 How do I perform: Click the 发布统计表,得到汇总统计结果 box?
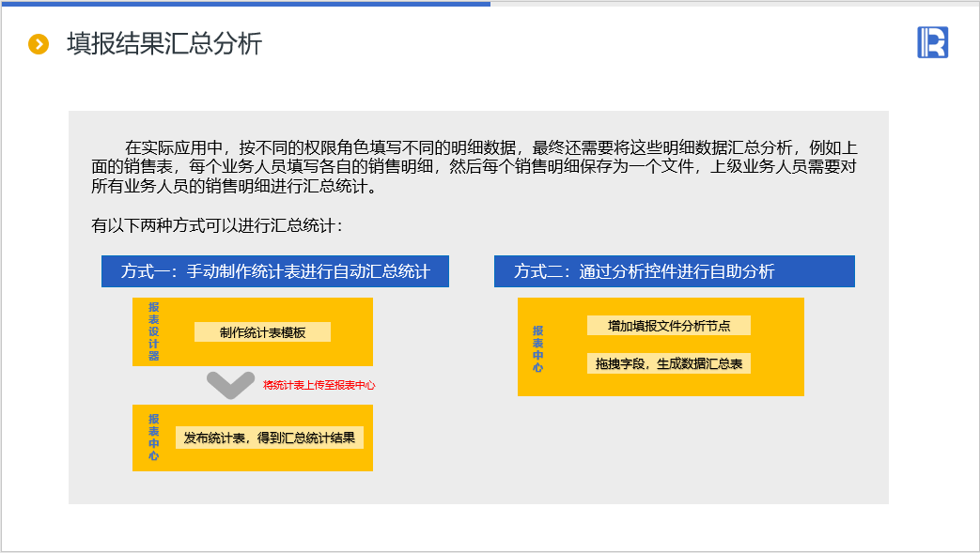270,438
